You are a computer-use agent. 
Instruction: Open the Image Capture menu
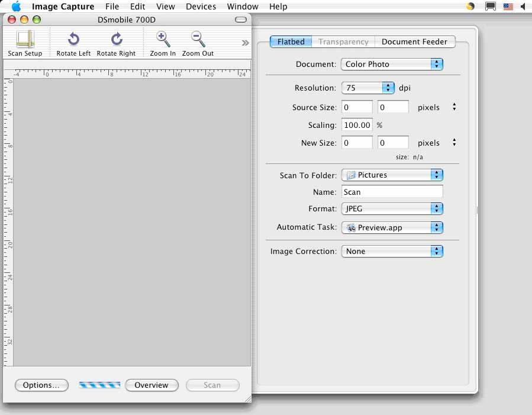[x=63, y=7]
